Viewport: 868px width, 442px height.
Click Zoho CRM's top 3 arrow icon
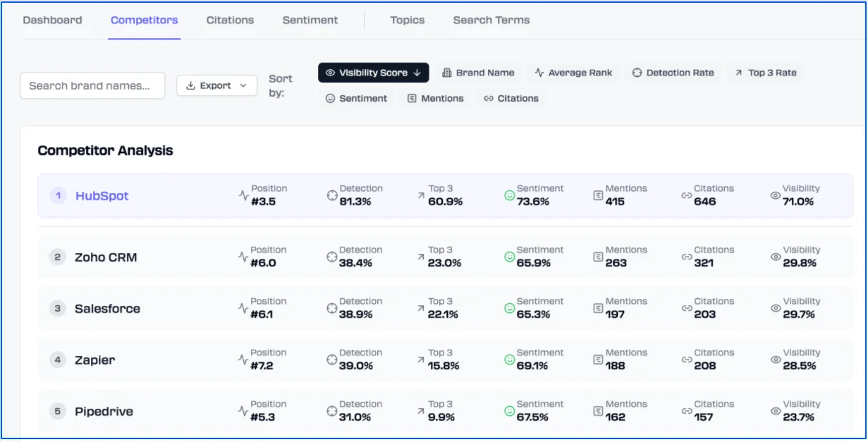421,257
